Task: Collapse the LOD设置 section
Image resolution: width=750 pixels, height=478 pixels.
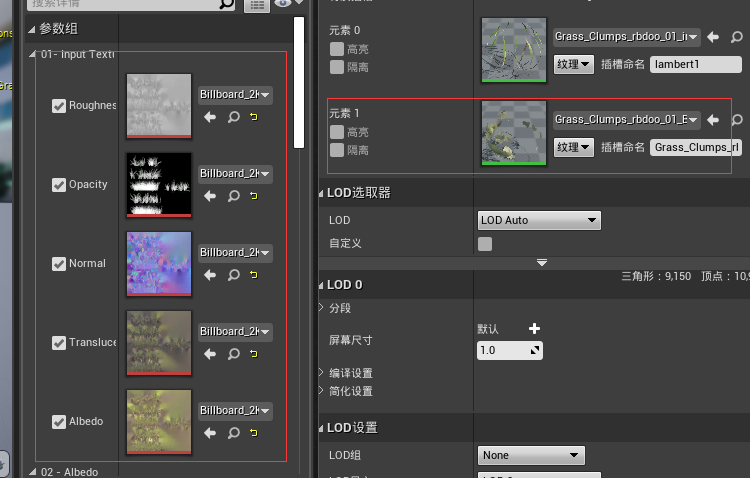Action: (x=321, y=428)
